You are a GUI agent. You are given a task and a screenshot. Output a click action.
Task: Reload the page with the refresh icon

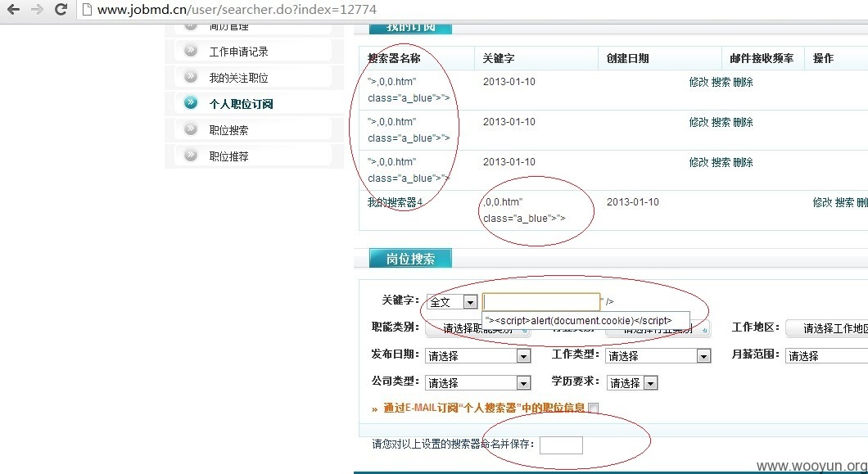tap(61, 9)
